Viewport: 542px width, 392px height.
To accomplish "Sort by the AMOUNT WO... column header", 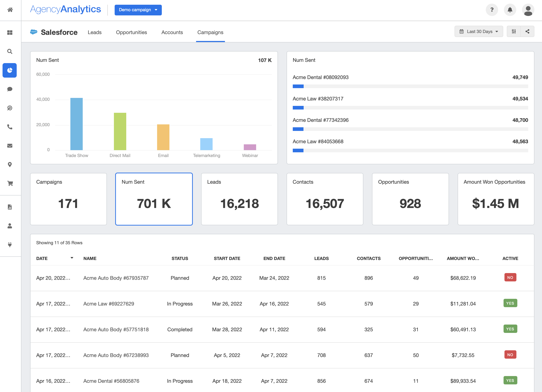I will 463,259.
